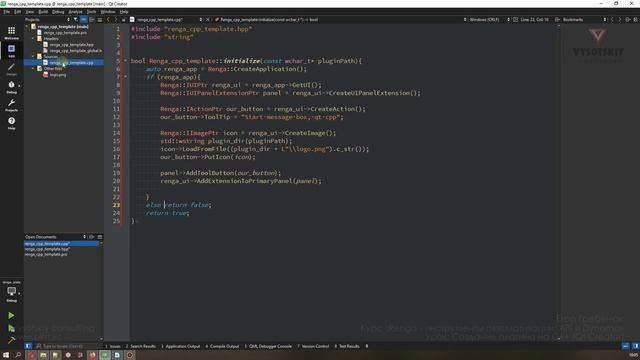Click the Build project hammer icon
Screen dimensions: 640x360
[x=11, y=340]
